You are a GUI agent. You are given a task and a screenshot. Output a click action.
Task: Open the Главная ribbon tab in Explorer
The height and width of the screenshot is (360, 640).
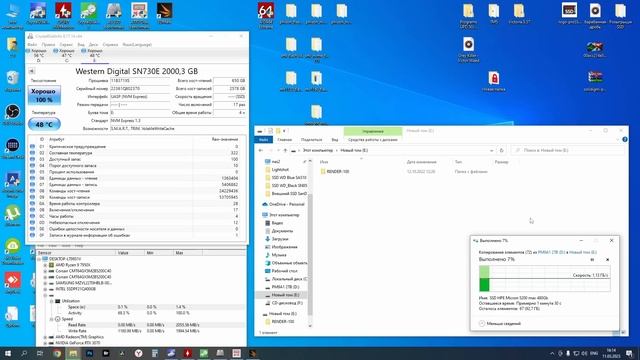coord(284,140)
